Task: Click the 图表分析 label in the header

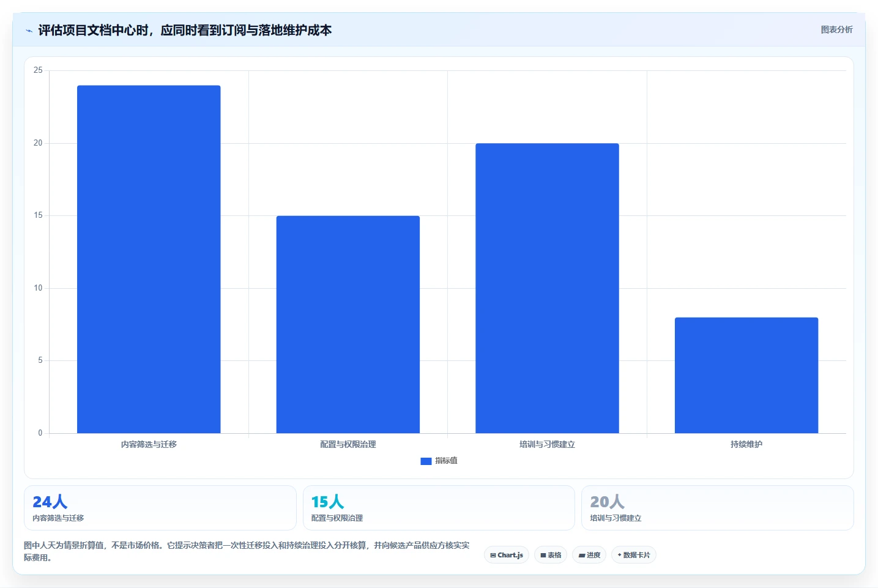Action: click(x=836, y=29)
